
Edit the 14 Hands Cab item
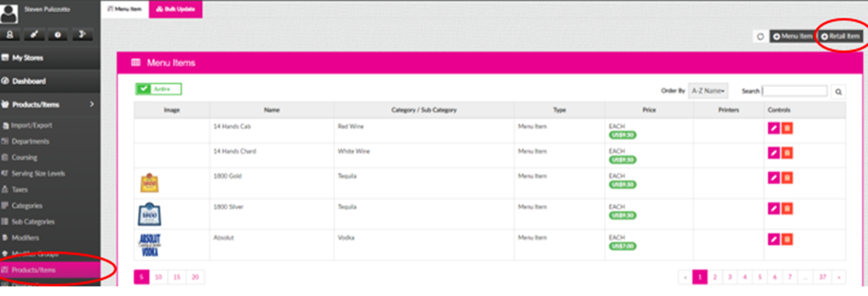[774, 128]
